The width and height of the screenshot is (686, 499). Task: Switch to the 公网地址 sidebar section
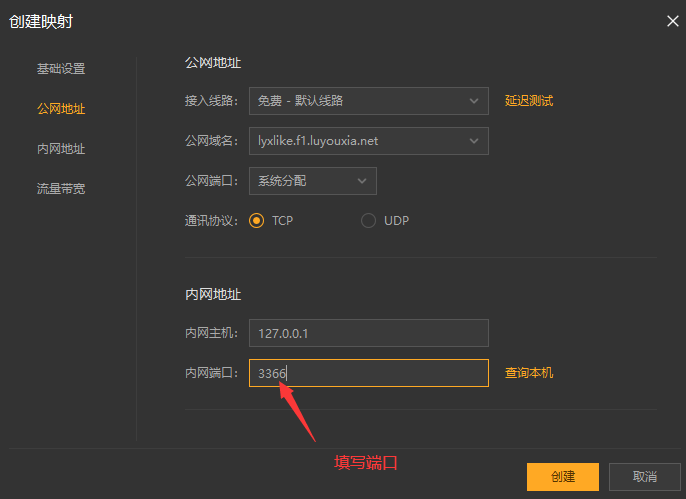(x=61, y=108)
